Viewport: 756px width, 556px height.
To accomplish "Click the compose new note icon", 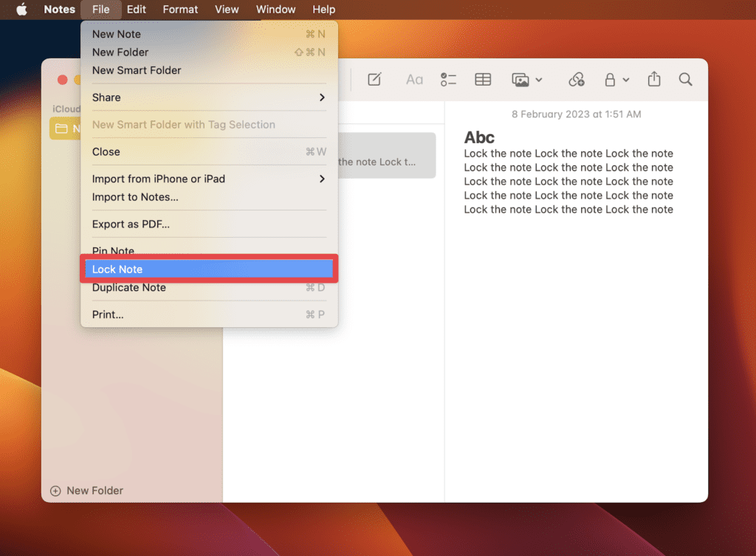I will coord(374,80).
